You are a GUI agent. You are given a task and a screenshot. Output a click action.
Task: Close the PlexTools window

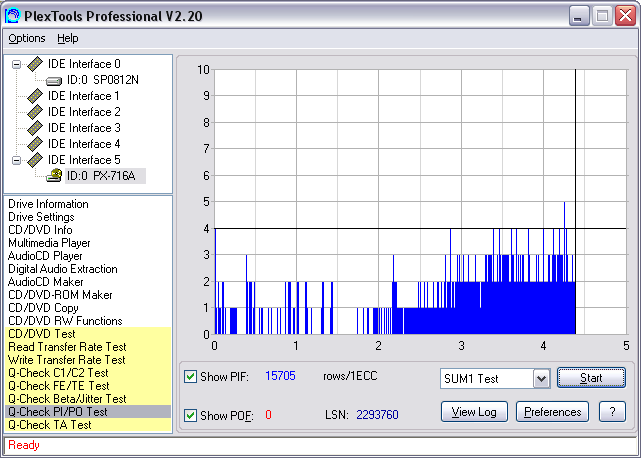[626, 16]
